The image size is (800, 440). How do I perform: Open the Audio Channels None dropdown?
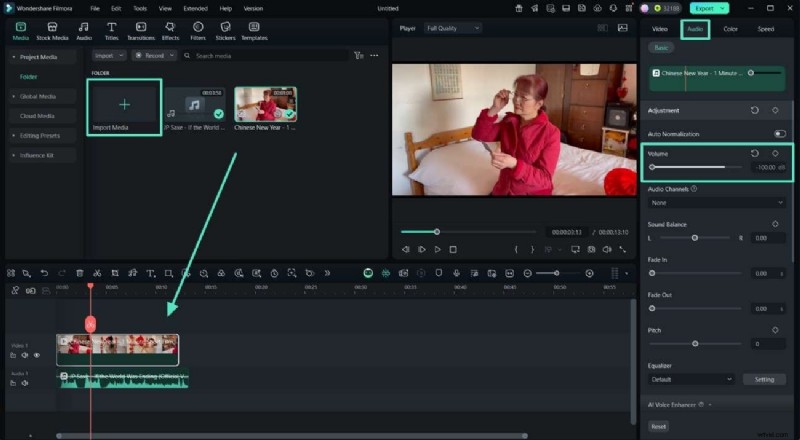[716, 203]
